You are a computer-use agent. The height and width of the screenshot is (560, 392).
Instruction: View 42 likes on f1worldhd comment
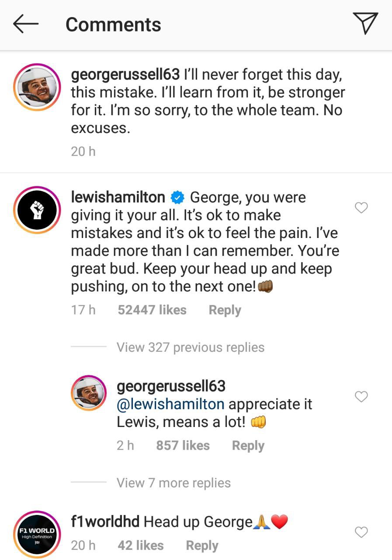point(141,545)
